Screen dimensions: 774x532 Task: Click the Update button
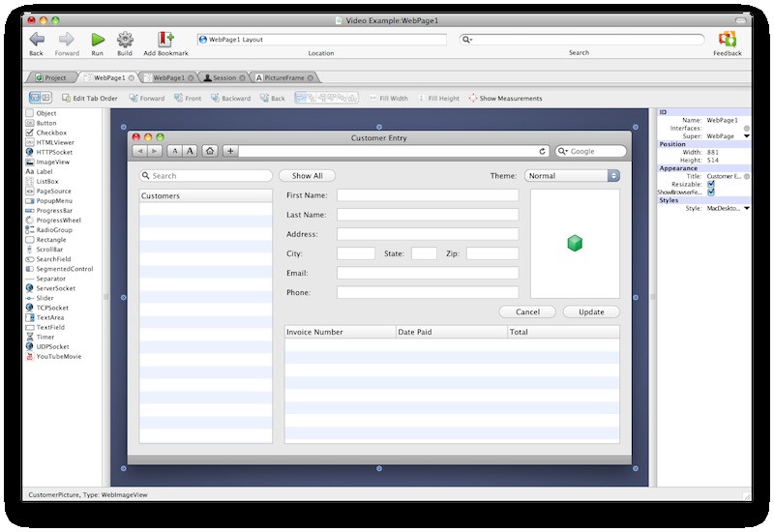click(591, 312)
